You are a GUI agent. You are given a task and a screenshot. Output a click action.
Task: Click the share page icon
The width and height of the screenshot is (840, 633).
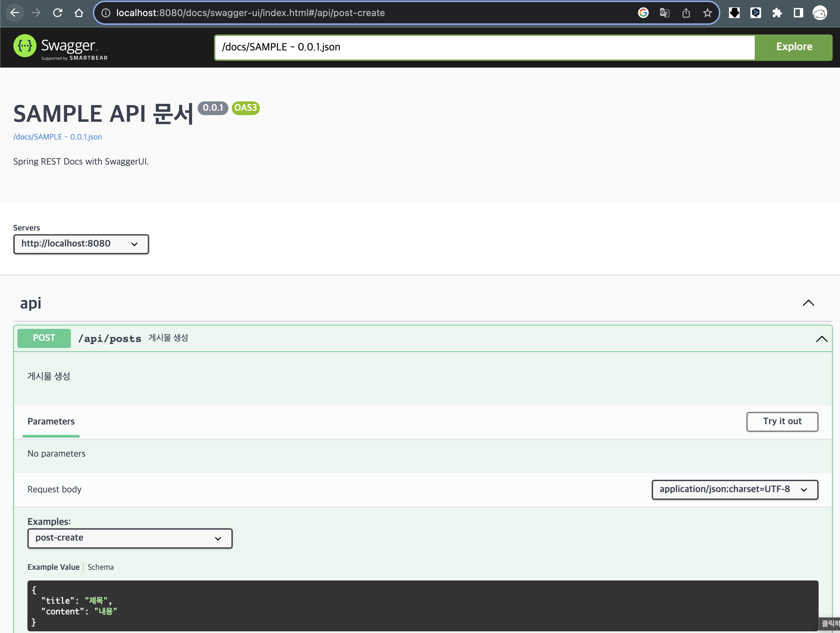686,13
